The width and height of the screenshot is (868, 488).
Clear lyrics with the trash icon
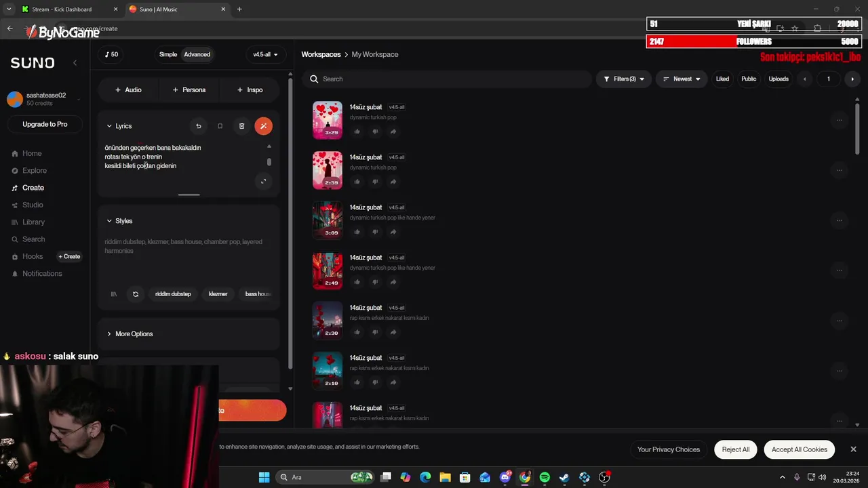[x=241, y=126]
